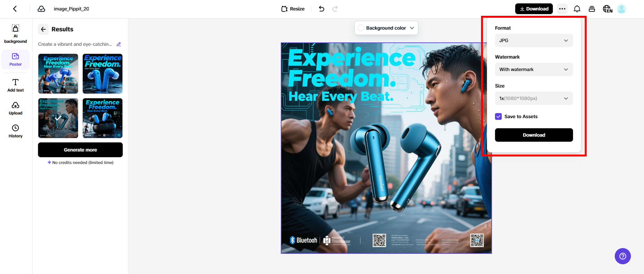
Task: Click the project name image_Pippit_20
Action: pos(71,9)
